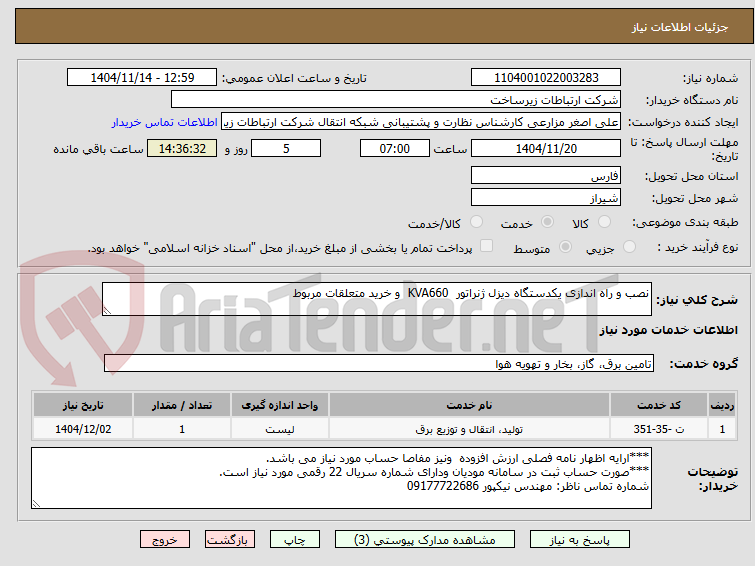
Task: Click the buyer name field 'شرکت ارتباطات زیرساخت'
Action: pyautogui.click(x=396, y=100)
